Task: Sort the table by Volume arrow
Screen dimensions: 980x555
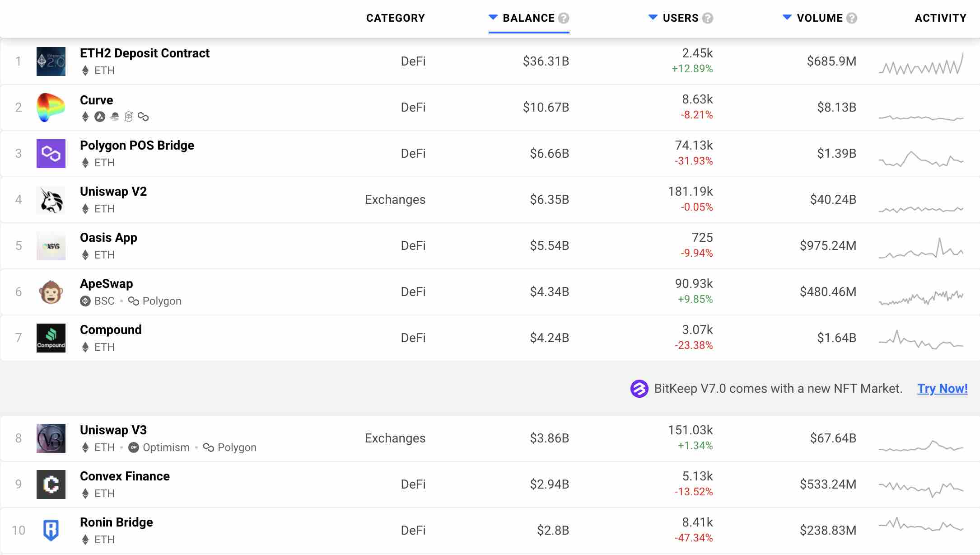Action: click(787, 18)
